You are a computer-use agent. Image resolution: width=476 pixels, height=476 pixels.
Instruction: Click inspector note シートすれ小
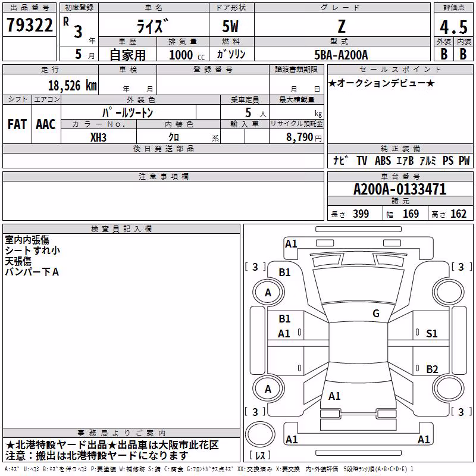[x=33, y=250]
